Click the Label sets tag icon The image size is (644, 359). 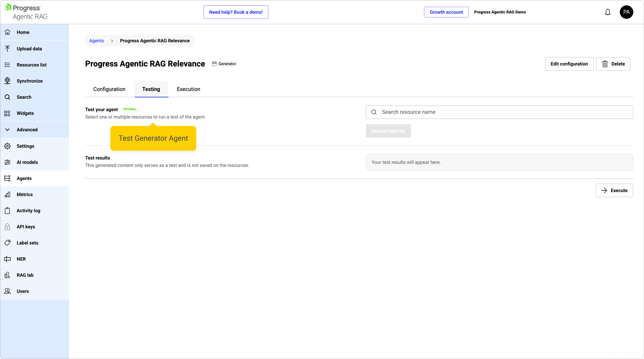[x=7, y=243]
